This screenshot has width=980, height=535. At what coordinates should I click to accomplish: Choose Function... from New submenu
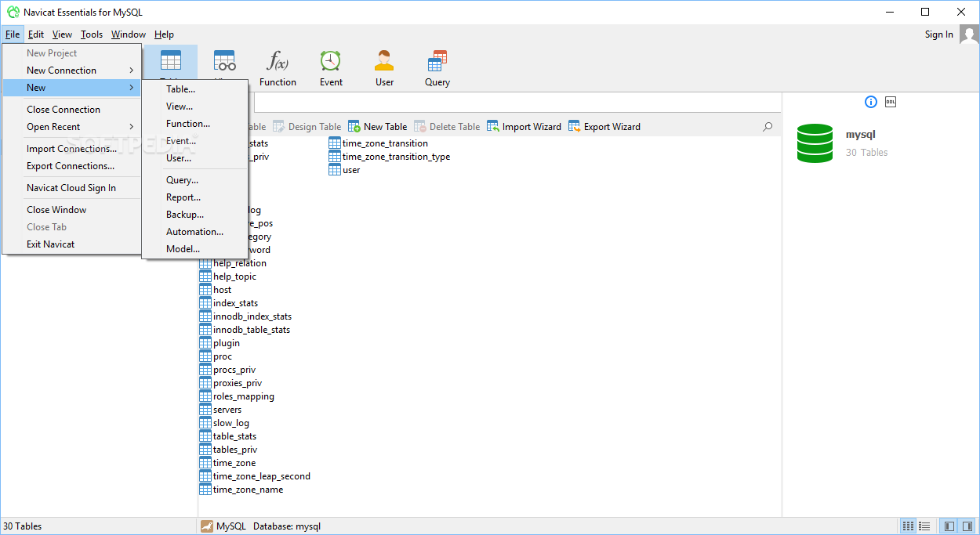pos(194,124)
